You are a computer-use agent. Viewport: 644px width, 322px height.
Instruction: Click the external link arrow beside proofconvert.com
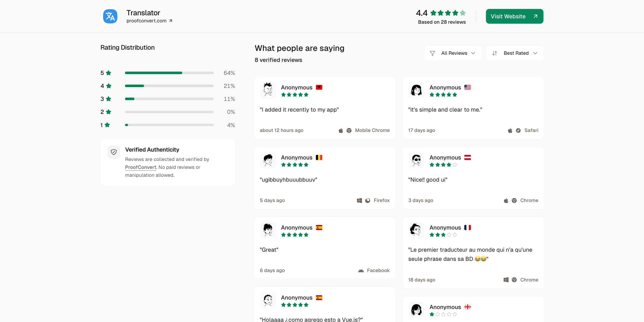[171, 20]
